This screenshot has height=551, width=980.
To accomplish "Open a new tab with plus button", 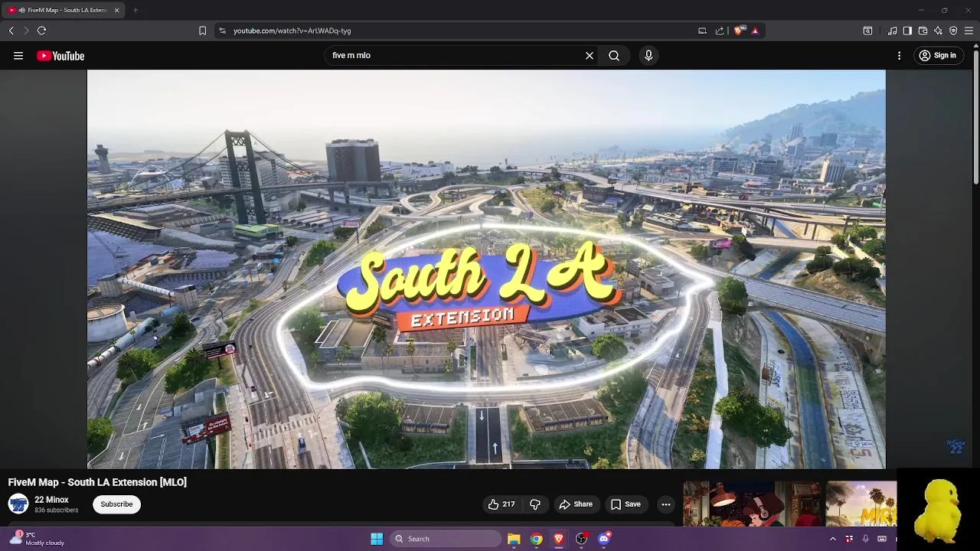I will (136, 10).
